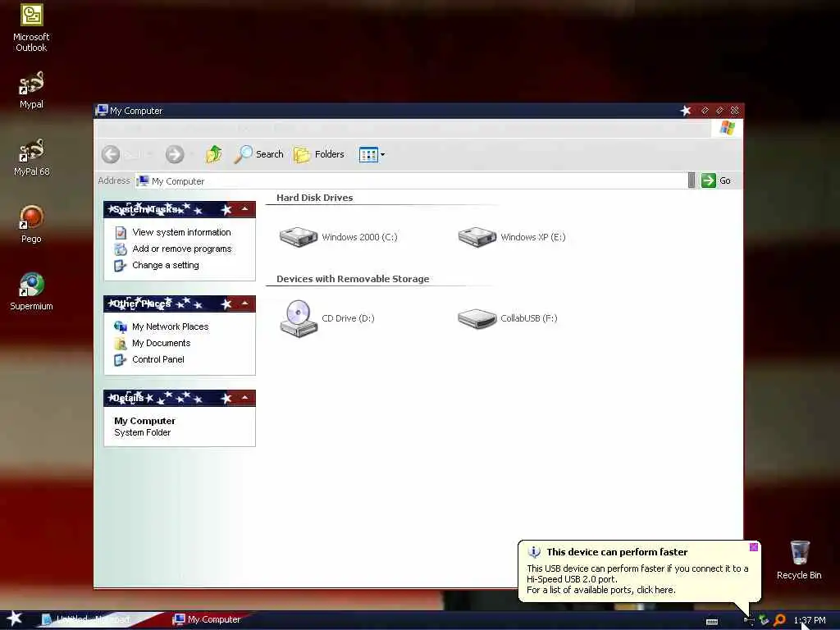840x630 pixels.
Task: Click the keyboard icon on the taskbar
Action: 712,622
